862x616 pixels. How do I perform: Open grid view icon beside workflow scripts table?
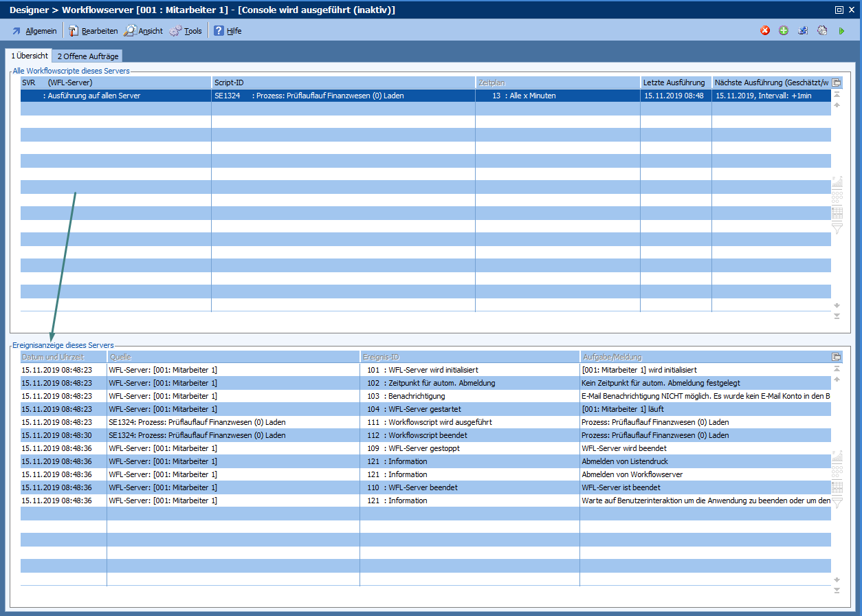click(x=837, y=213)
